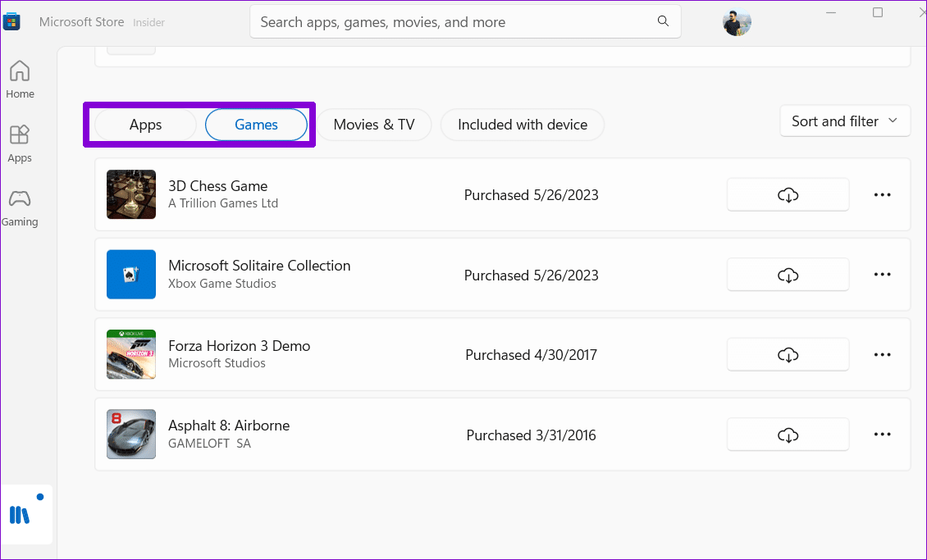Click the Asphalt 8: Airborne title
Viewport: 927px width, 560px height.
tap(229, 426)
